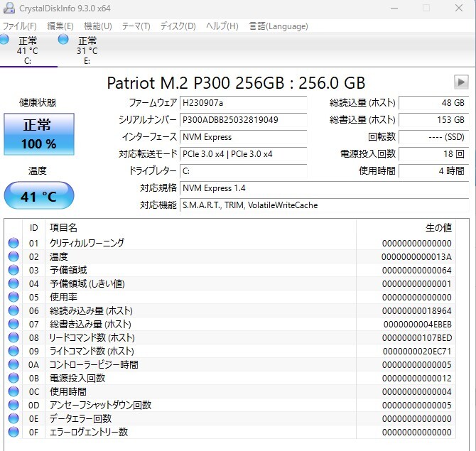The width and height of the screenshot is (476, 451).
Task: Open the 言語(Language) menu
Action: tap(278, 26)
